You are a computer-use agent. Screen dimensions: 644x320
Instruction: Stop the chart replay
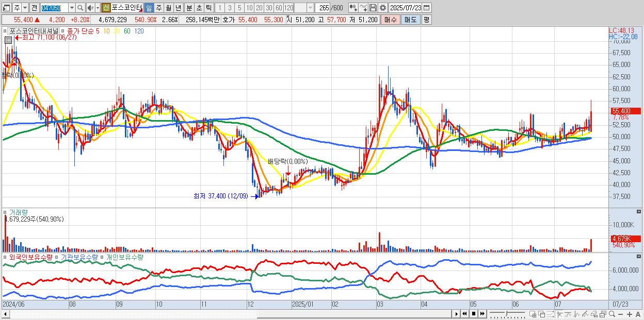coord(474,313)
